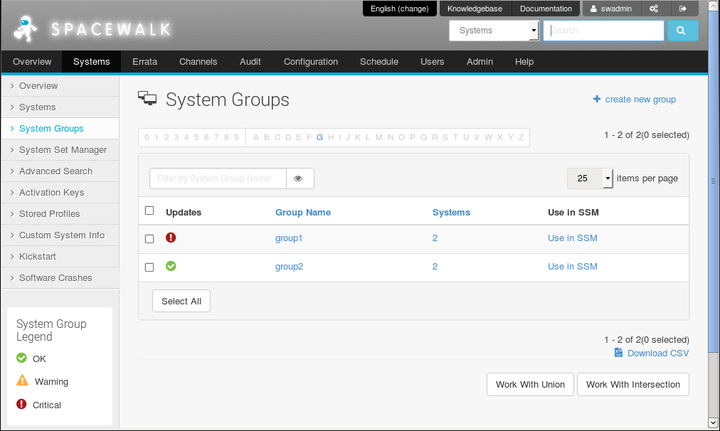Click group1 systems count 2
Image resolution: width=720 pixels, height=431 pixels.
click(435, 238)
